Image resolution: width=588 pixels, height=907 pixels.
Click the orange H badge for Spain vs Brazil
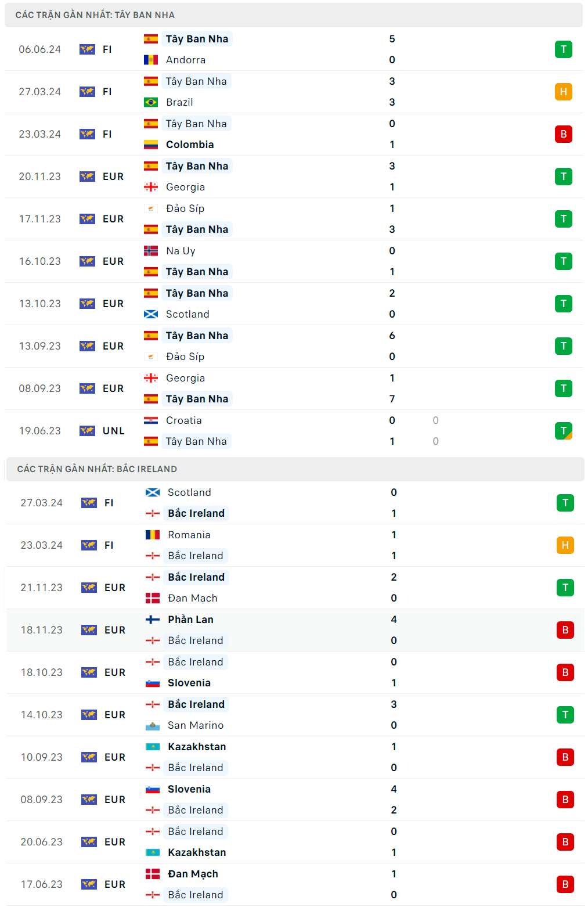[563, 92]
